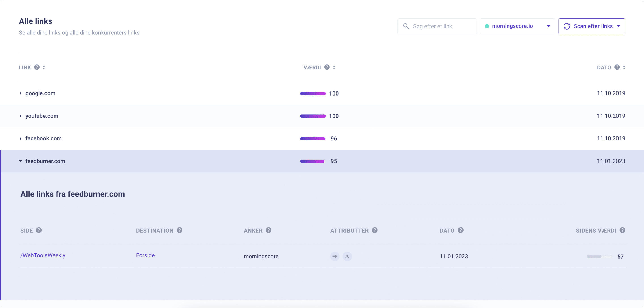Open the morningscore.io domain dropdown
Image resolution: width=644 pixels, height=308 pixels.
pyautogui.click(x=517, y=26)
